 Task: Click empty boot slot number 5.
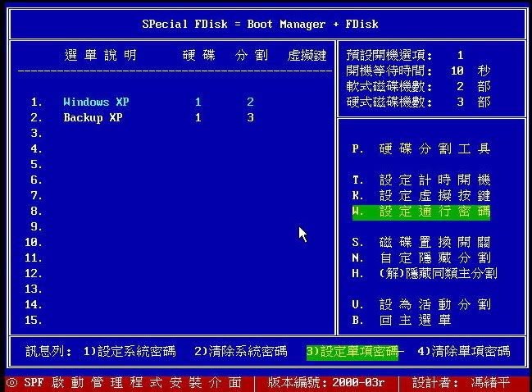(x=36, y=164)
